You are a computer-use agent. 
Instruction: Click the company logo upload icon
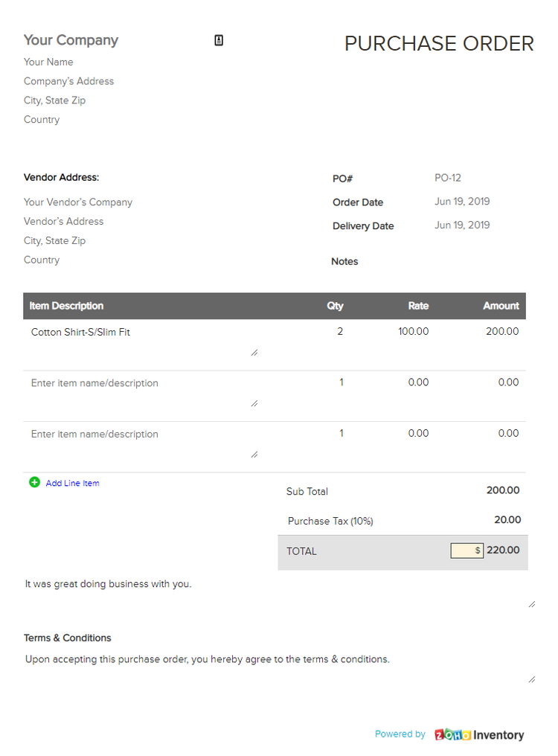point(218,39)
